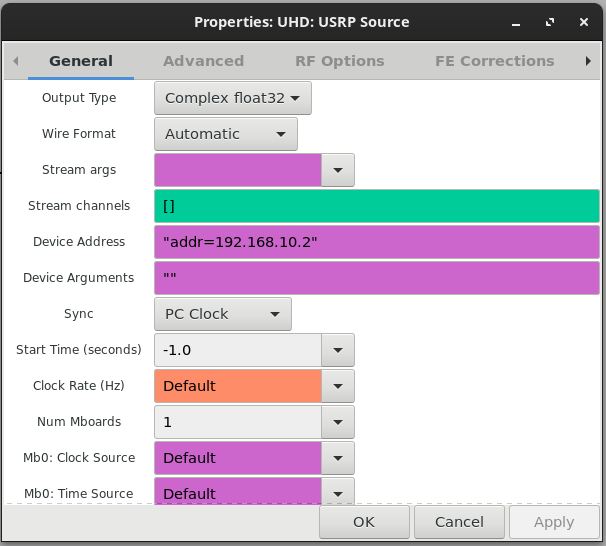Viewport: 606px width, 546px height.
Task: Switch to the RF Options tab
Action: point(340,61)
